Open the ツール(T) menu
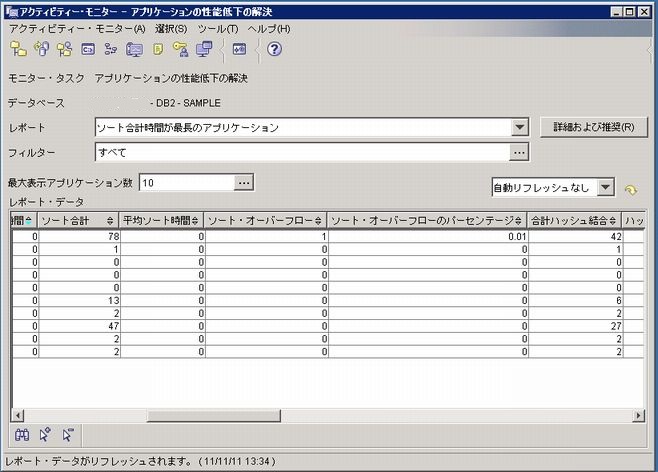 218,29
